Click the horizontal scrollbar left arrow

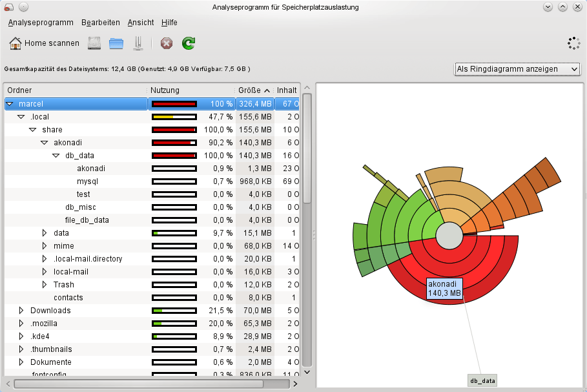(8, 384)
